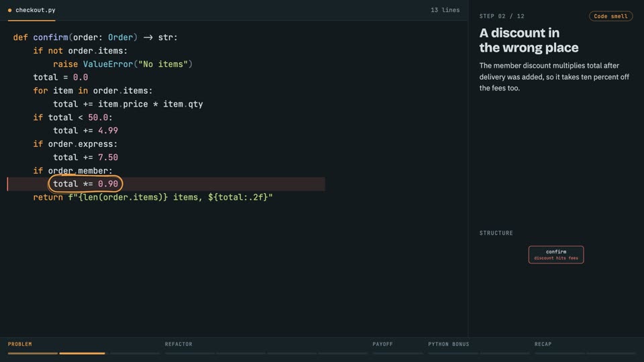Screen dimensions: 644x362
Task: Click the 'if total < 50.0:' line
Action: [x=72, y=117]
